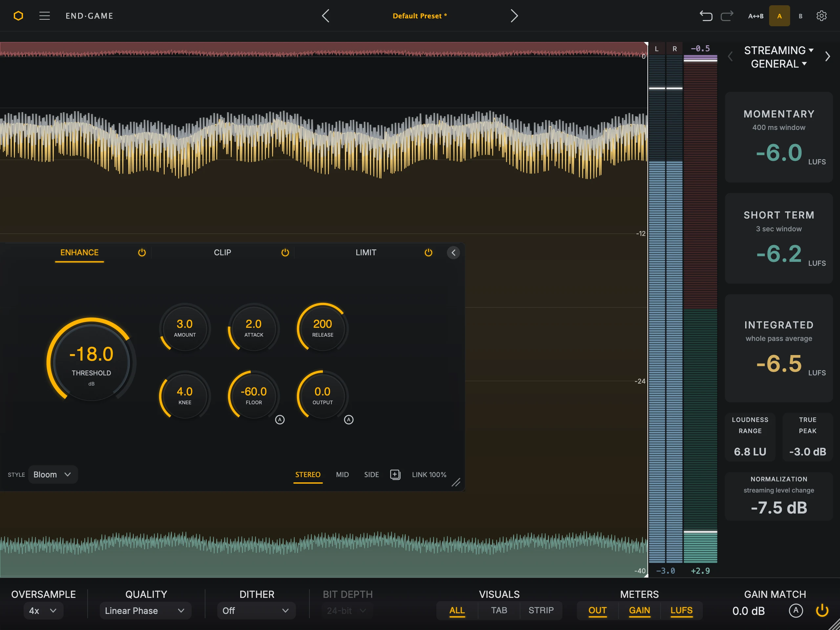Toggle plugin bypass power button
The height and width of the screenshot is (630, 840).
click(x=822, y=611)
